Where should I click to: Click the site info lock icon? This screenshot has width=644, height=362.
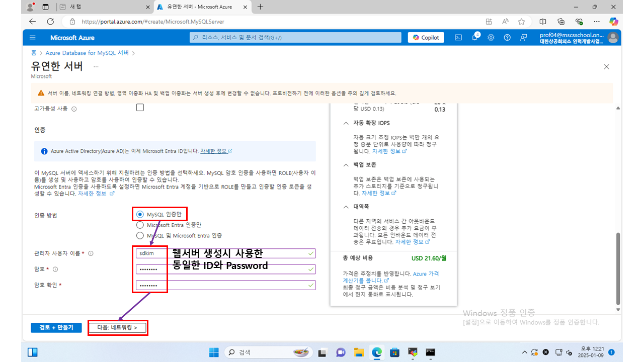tap(72, 22)
